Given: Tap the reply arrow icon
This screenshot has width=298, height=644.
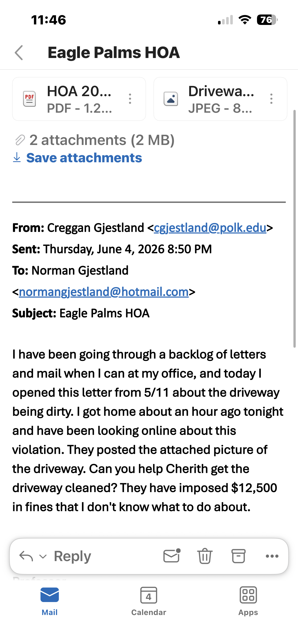Looking at the screenshot, I should (26, 556).
